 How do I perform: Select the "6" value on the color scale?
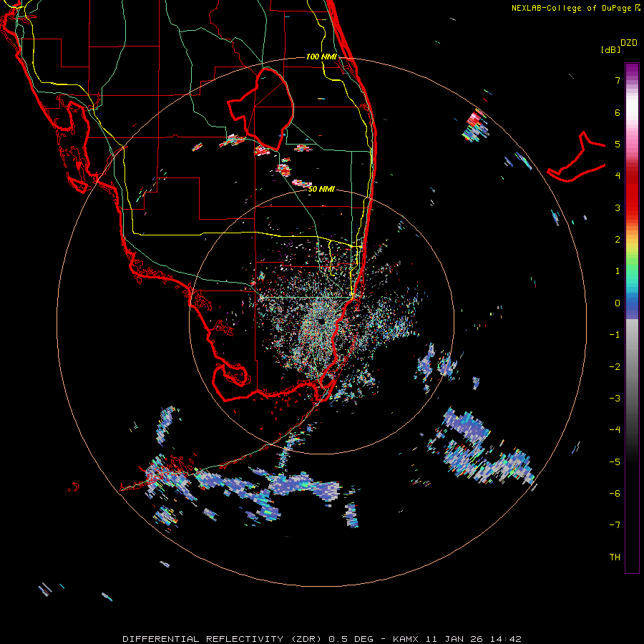coord(618,112)
